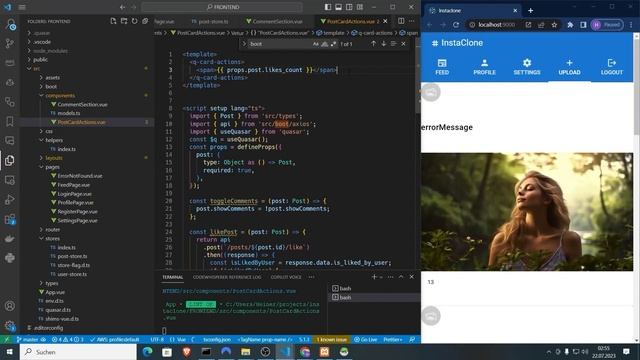Go to previous match in find widget
The height and width of the screenshot is (360, 640).
coord(373,44)
